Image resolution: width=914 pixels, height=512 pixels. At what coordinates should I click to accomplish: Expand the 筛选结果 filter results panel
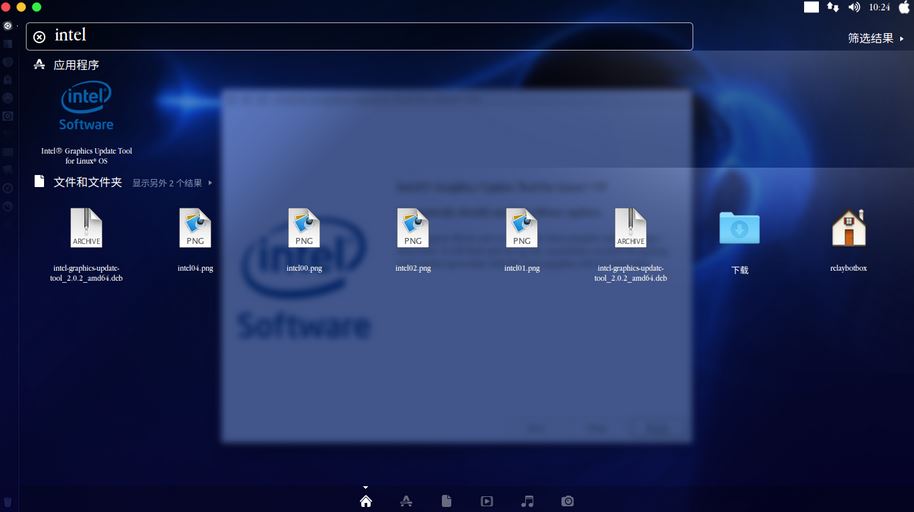[875, 38]
